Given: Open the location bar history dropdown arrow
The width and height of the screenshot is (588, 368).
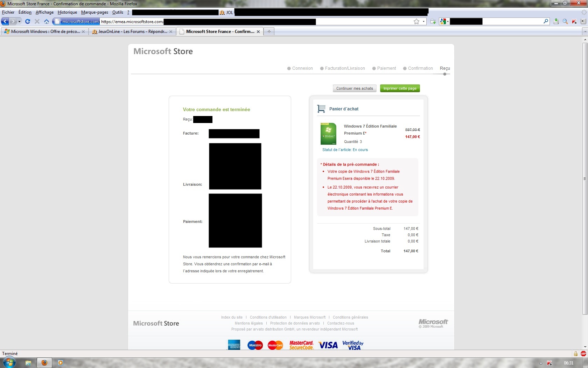Looking at the screenshot, I should coord(423,21).
